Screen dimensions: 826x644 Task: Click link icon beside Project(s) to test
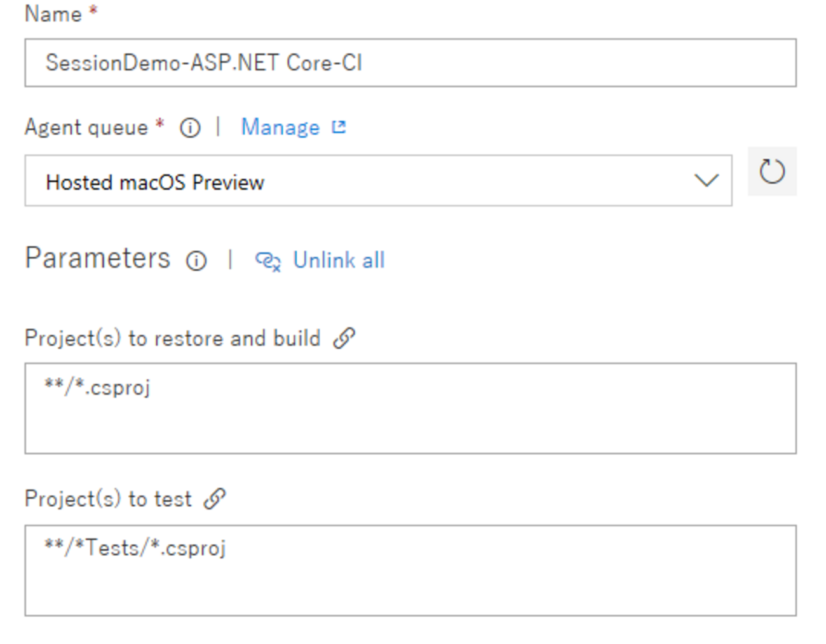coord(215,499)
